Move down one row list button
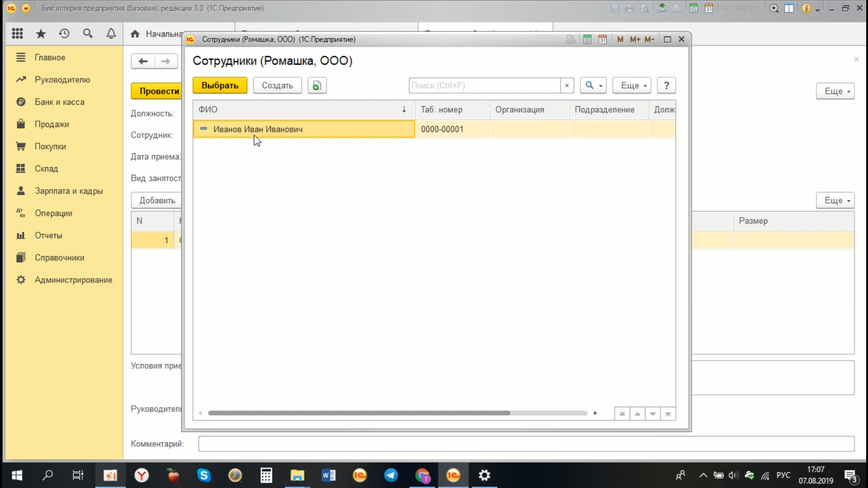 point(653,413)
